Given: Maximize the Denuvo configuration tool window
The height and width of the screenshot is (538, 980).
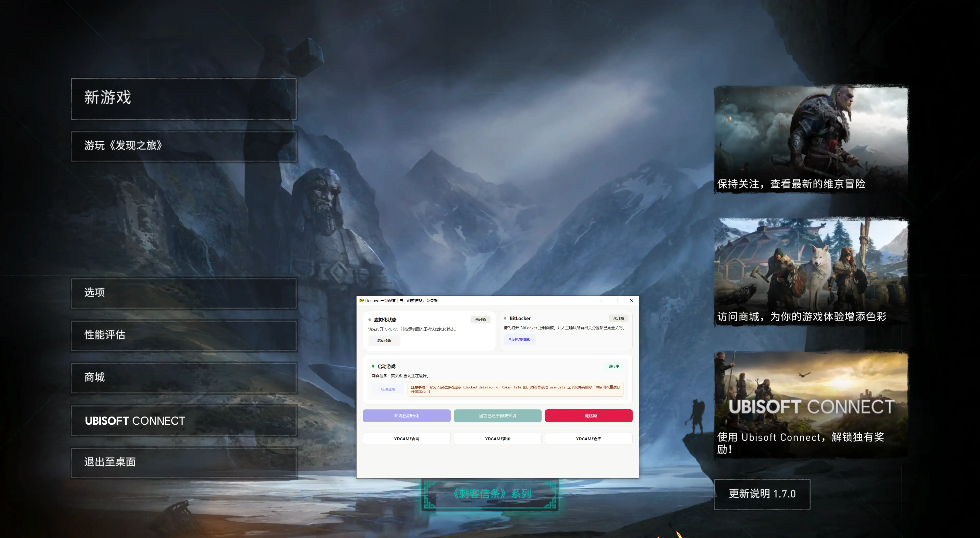Looking at the screenshot, I should [616, 301].
